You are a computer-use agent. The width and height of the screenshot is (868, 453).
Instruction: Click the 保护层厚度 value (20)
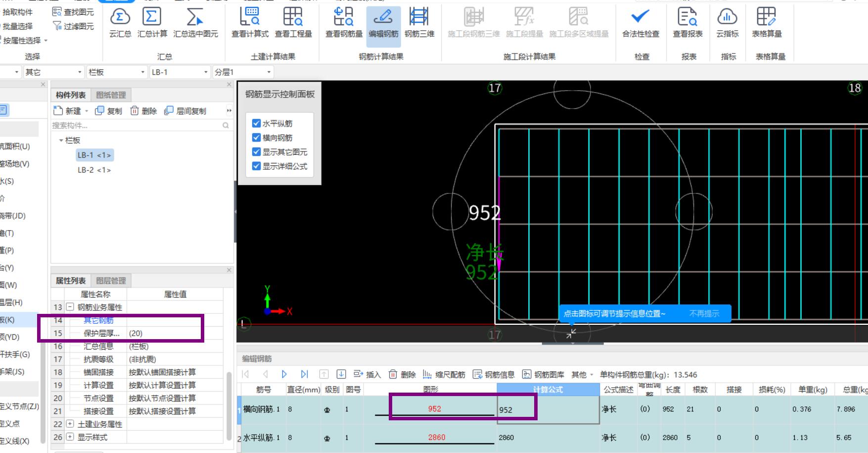tap(175, 333)
